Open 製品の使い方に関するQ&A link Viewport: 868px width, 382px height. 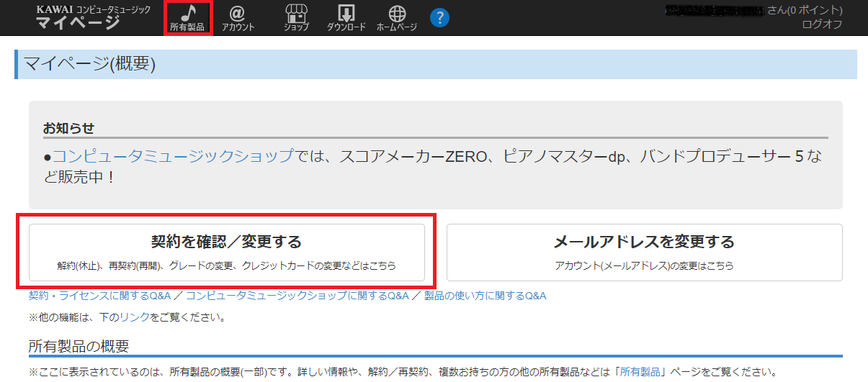pos(485,296)
